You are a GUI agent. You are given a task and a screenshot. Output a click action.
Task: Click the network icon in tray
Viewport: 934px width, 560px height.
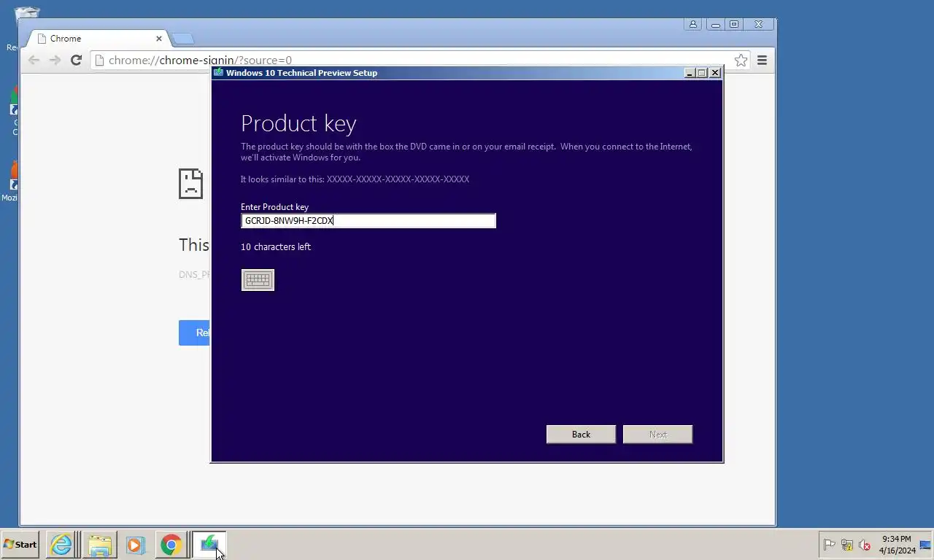click(x=847, y=545)
